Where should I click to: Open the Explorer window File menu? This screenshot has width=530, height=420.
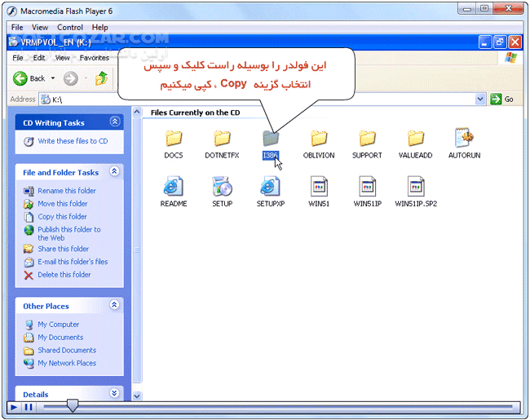[x=18, y=58]
